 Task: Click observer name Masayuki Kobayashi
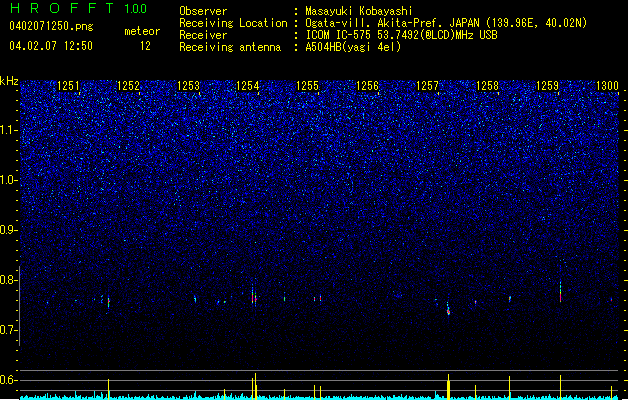[359, 11]
